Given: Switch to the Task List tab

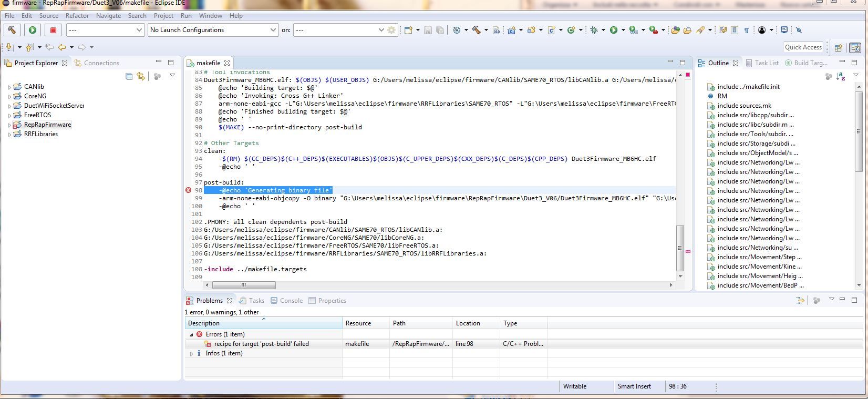Looking at the screenshot, I should click(762, 63).
